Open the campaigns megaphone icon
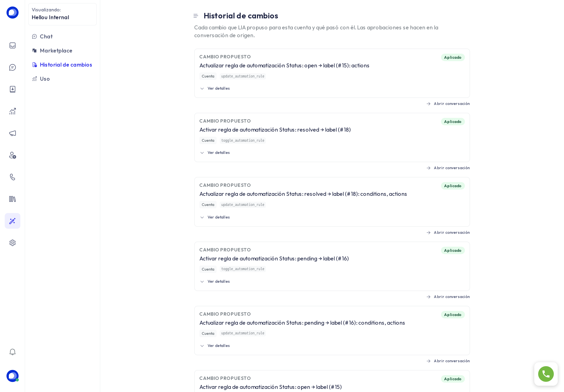The width and height of the screenshot is (564, 392). pos(13,133)
